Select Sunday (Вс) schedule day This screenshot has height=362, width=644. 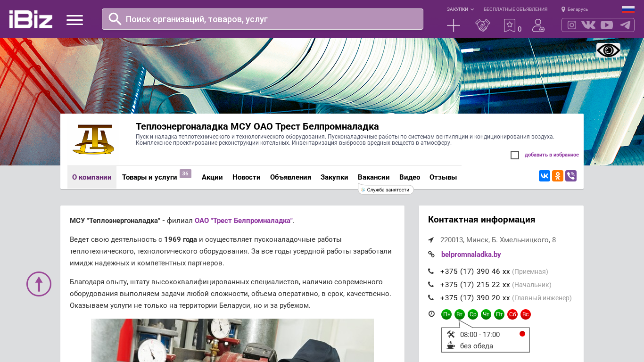[x=526, y=314]
